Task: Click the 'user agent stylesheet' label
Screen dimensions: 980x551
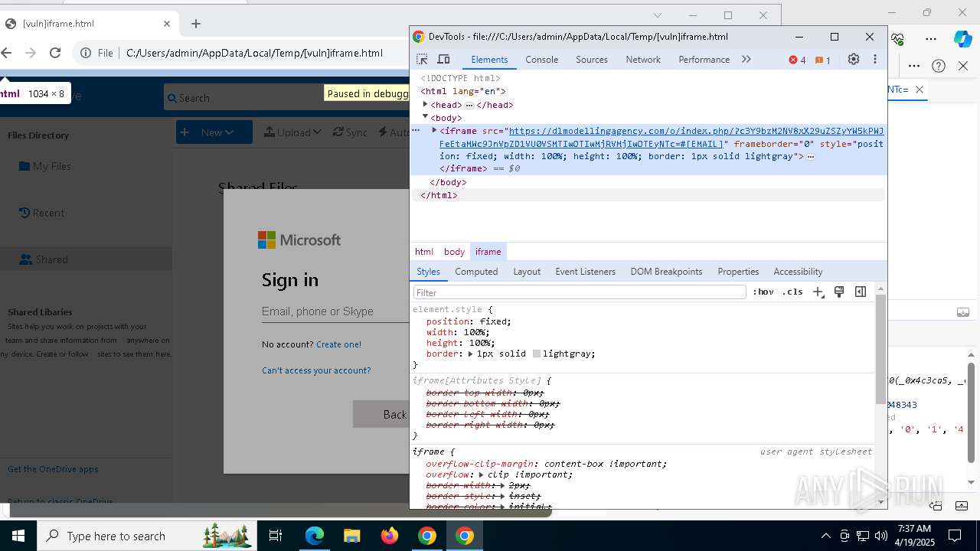Action: pos(815,452)
